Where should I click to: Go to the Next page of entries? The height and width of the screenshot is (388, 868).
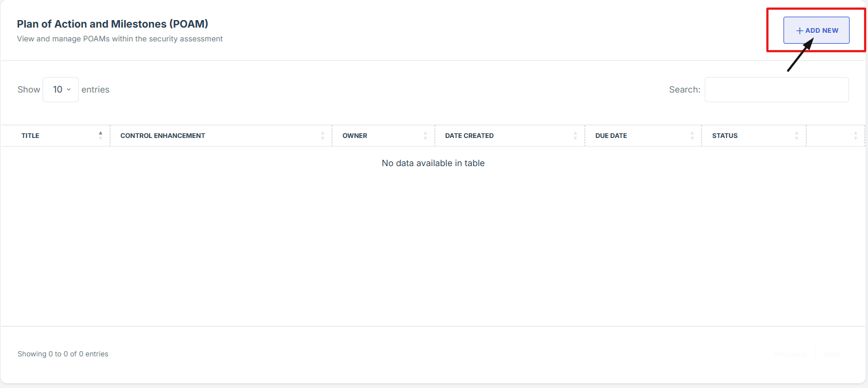coord(831,355)
